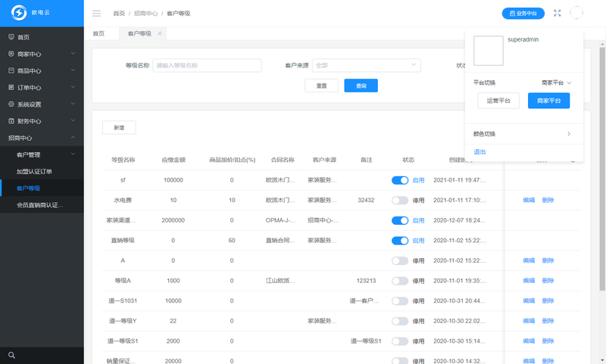Toggle the status switch for row 家装渠道
This screenshot has width=606, height=364.
[x=400, y=220]
